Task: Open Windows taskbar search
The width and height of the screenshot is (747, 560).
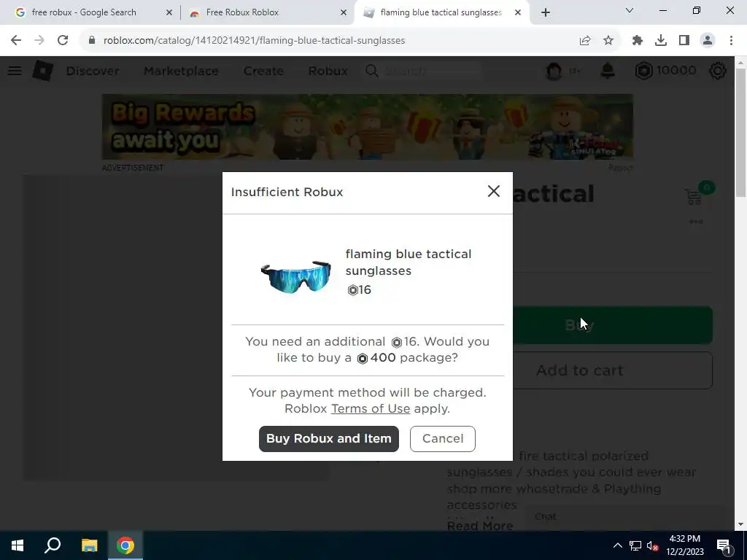Action: (53, 545)
